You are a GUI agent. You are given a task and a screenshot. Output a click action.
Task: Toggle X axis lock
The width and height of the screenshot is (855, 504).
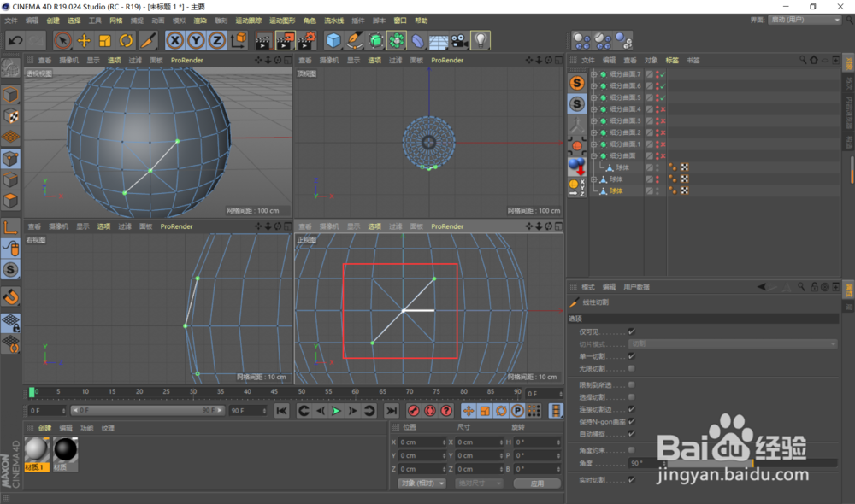175,40
